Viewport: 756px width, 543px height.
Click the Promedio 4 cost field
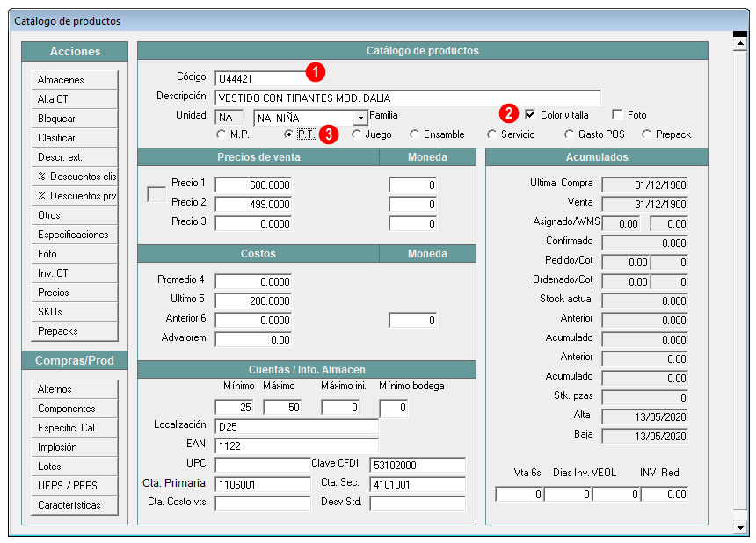pos(253,281)
